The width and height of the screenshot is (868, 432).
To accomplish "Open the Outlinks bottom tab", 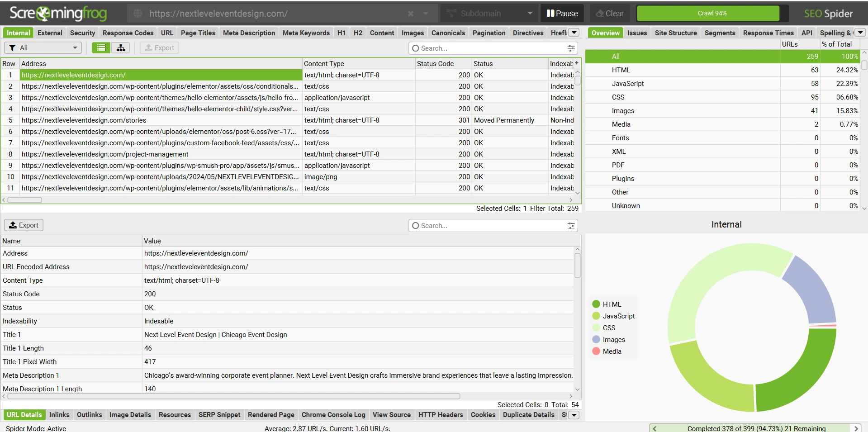I will pyautogui.click(x=90, y=415).
